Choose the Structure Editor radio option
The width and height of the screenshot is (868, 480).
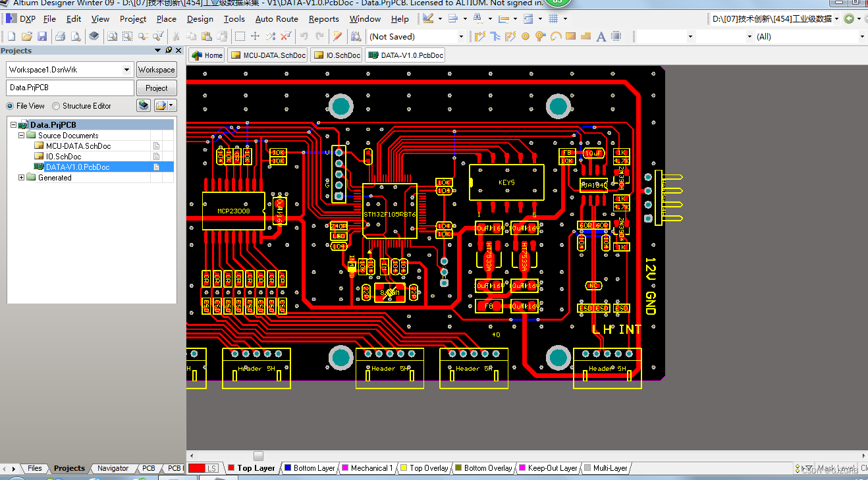(57, 105)
